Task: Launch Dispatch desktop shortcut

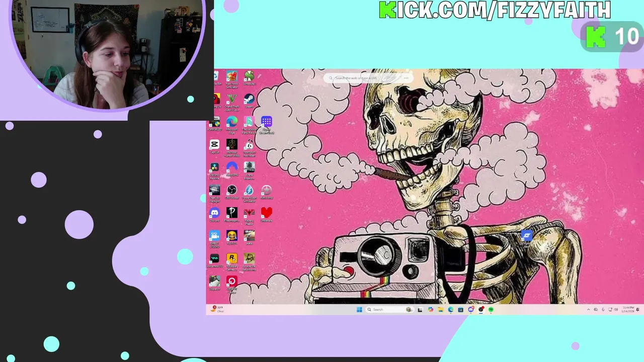Action: [x=214, y=283]
